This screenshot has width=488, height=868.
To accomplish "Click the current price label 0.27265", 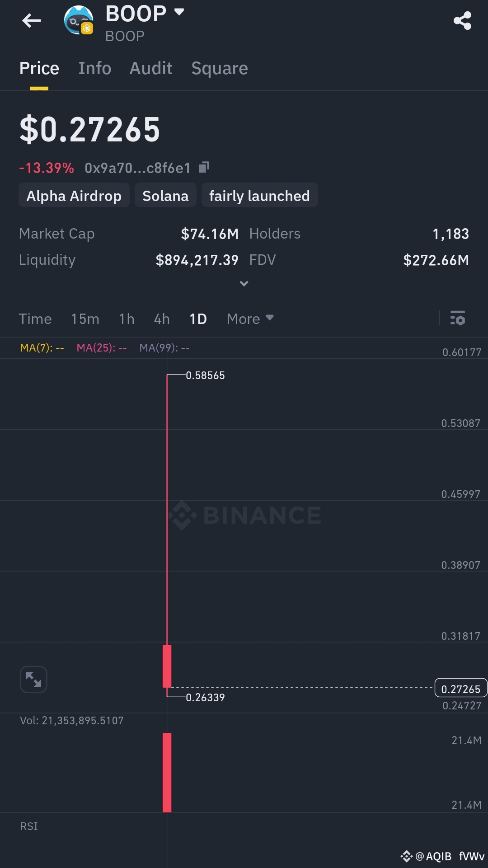I will (x=461, y=688).
